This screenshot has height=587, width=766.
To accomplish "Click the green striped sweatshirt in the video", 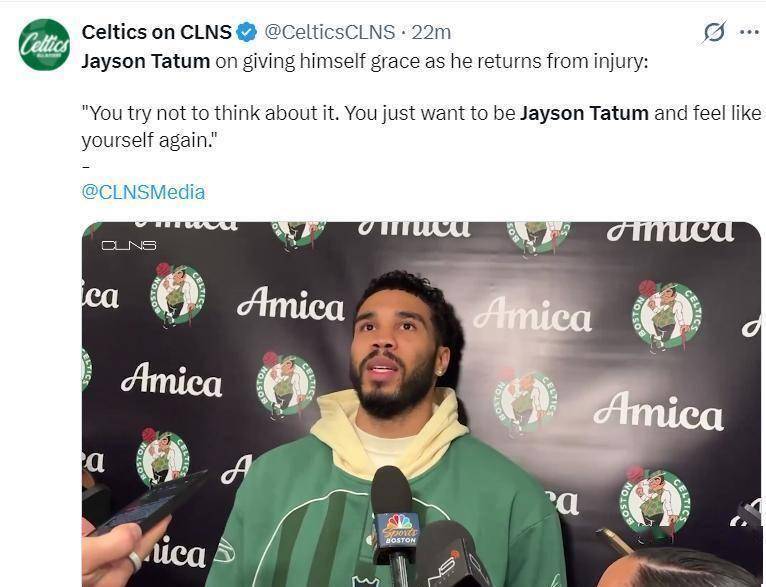I will click(x=386, y=518).
